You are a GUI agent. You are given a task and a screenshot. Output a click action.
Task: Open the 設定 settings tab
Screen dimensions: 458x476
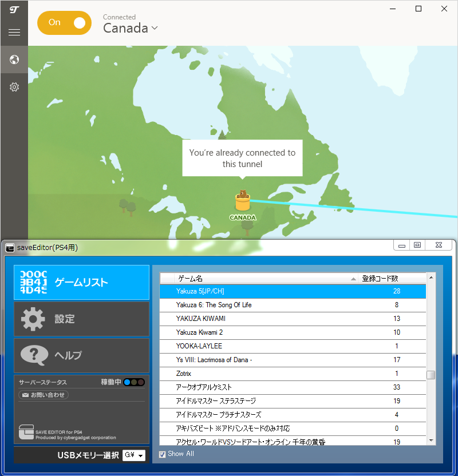coord(81,319)
